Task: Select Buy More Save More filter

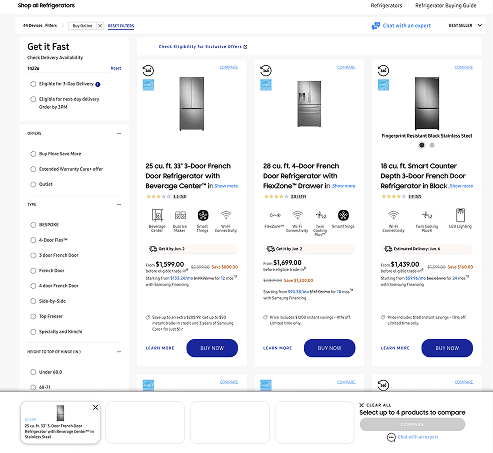Action: coord(33,154)
